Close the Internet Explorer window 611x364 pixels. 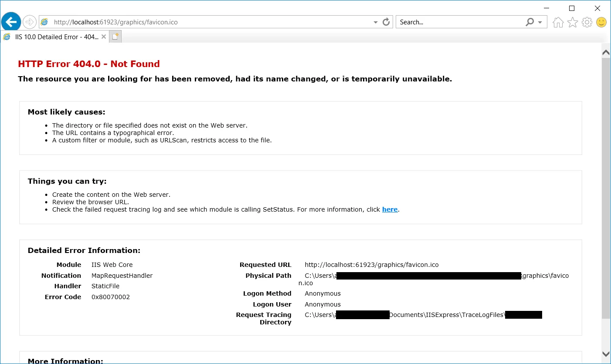point(597,8)
